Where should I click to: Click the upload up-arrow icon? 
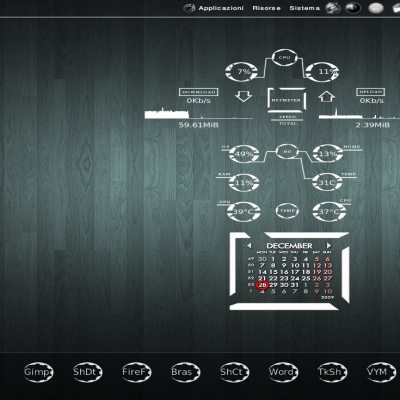click(x=326, y=97)
